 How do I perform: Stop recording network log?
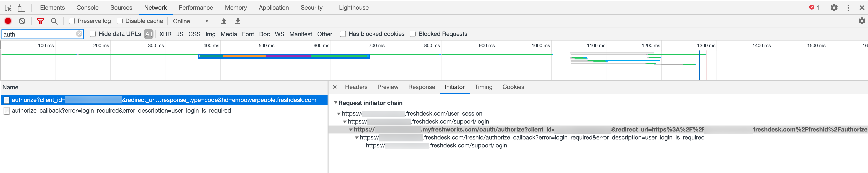[x=8, y=21]
